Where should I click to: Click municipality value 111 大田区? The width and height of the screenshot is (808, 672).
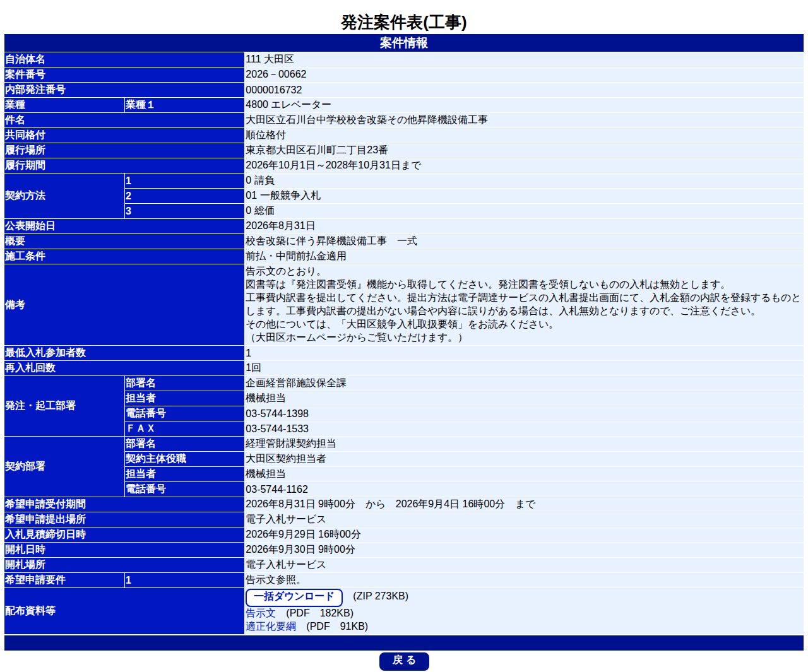tap(270, 59)
